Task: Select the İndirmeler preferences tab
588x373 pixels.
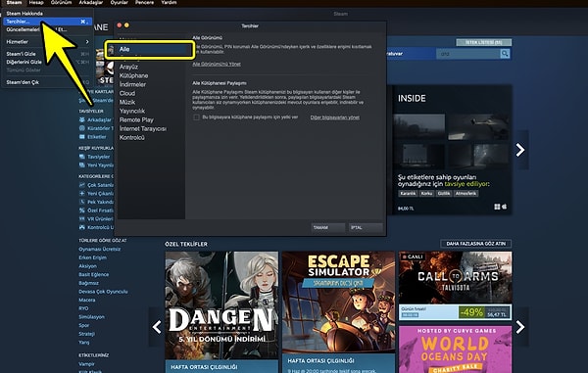Action: [x=132, y=84]
